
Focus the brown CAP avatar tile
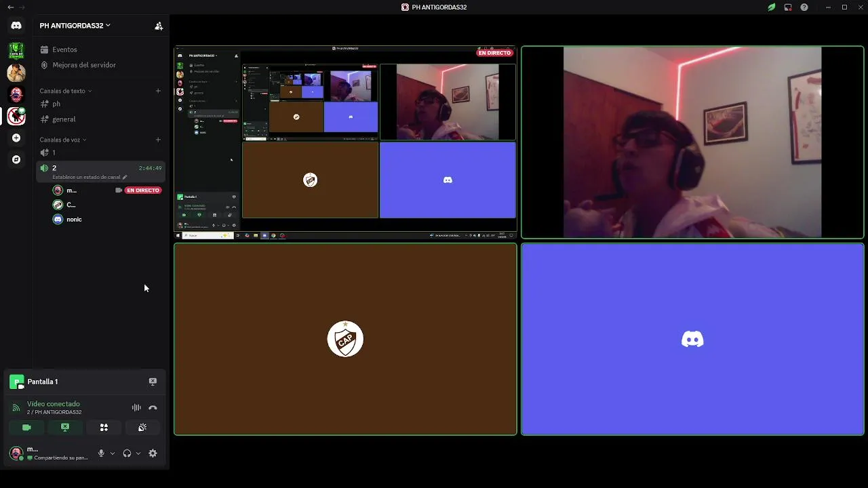click(345, 339)
